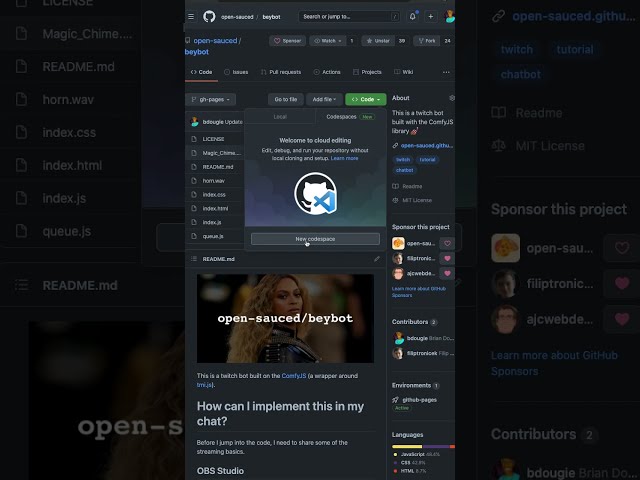Select the Codespaces tab in popup

(351, 117)
